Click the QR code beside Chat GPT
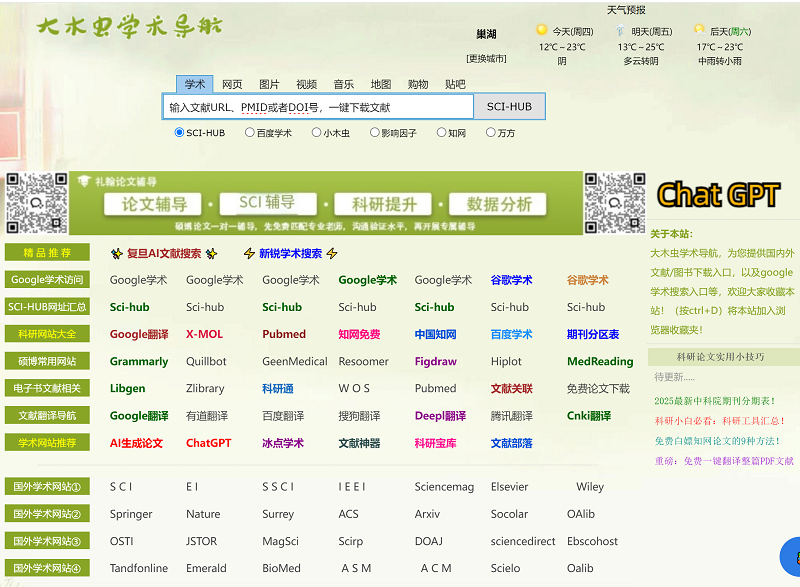This screenshot has width=800, height=587. (x=614, y=203)
